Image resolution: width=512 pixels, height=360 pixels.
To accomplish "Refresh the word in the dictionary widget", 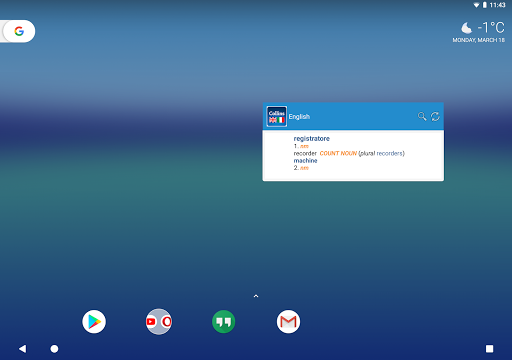I will [435, 116].
